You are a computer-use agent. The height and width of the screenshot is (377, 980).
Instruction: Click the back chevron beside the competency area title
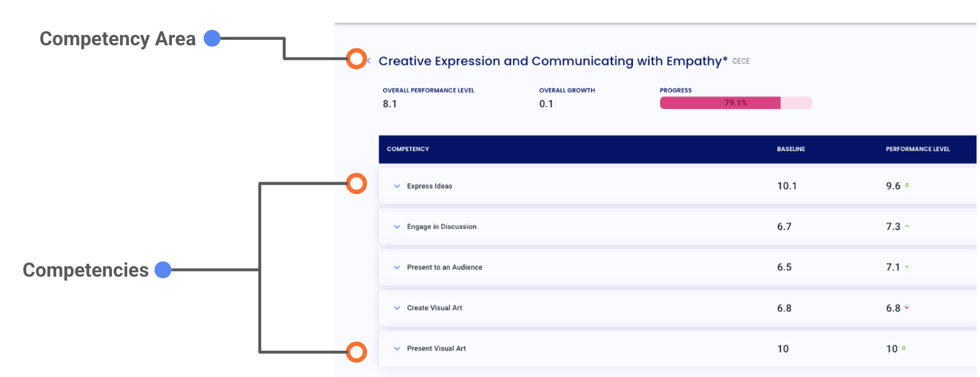pyautogui.click(x=369, y=61)
